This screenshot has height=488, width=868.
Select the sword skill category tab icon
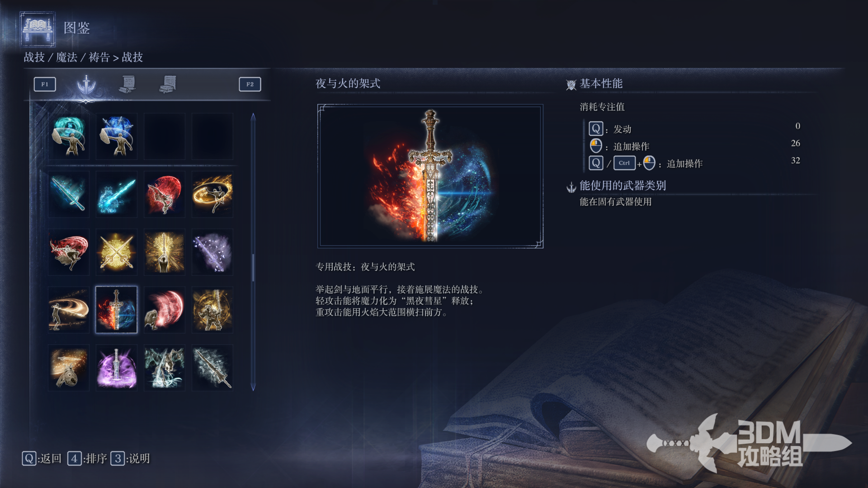click(86, 84)
